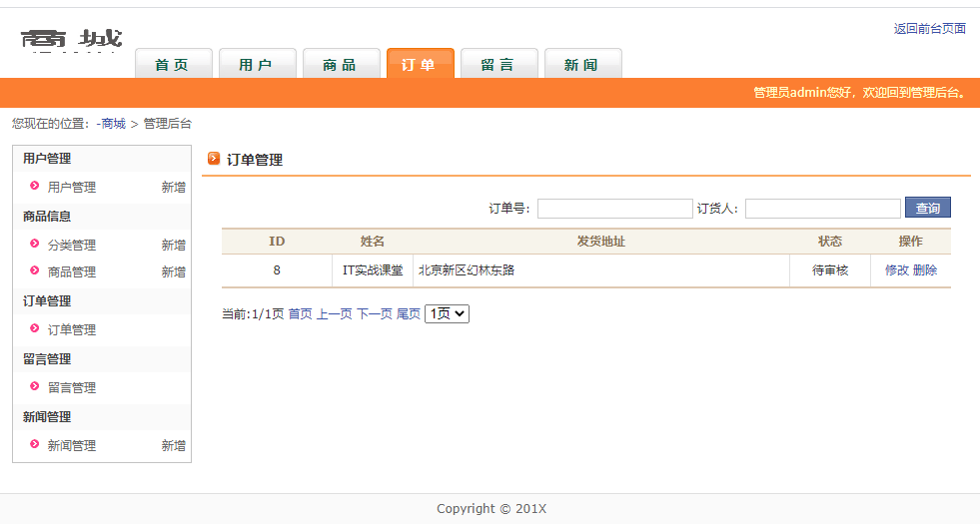The height and width of the screenshot is (527, 980).
Task: Click the 查询 search button
Action: pyautogui.click(x=927, y=208)
